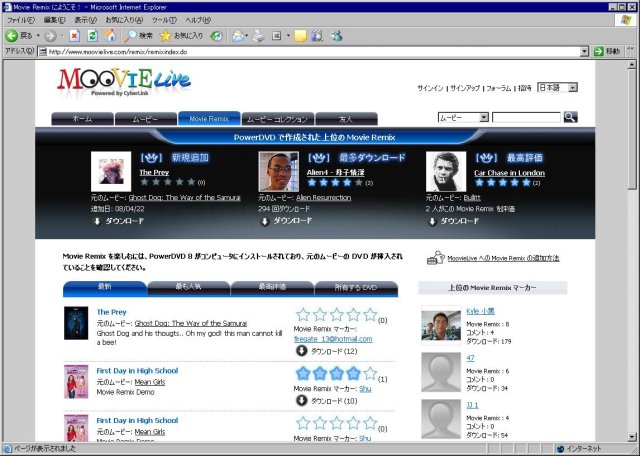The width and height of the screenshot is (640, 456).
Task: Select the ホーム navigation tab
Action: 82,119
